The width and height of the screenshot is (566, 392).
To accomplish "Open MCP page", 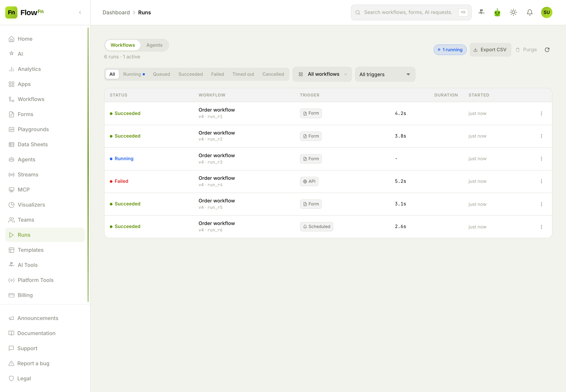I will coord(45,190).
